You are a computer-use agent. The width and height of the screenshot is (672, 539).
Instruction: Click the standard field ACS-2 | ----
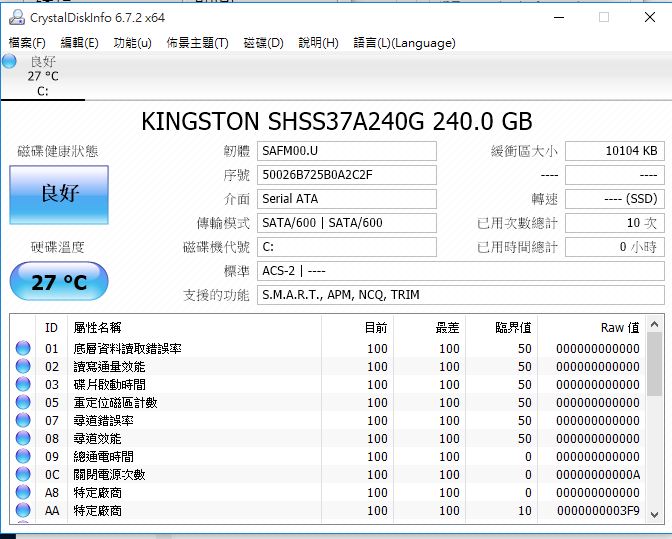click(461, 271)
